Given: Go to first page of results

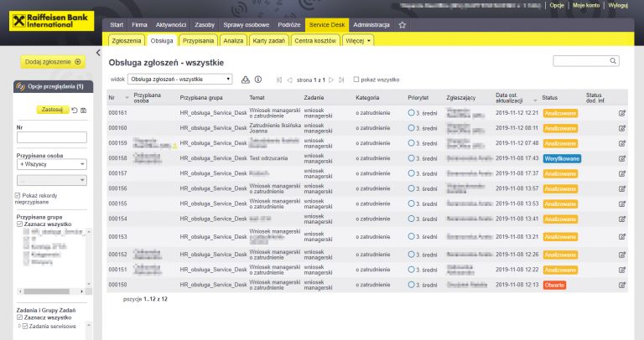Looking at the screenshot, I should point(279,80).
